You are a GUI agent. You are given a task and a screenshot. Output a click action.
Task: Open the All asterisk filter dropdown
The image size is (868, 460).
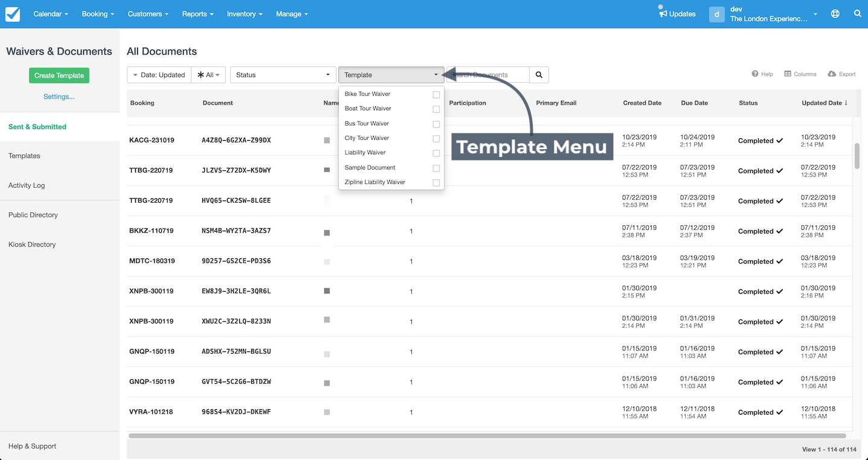(209, 75)
